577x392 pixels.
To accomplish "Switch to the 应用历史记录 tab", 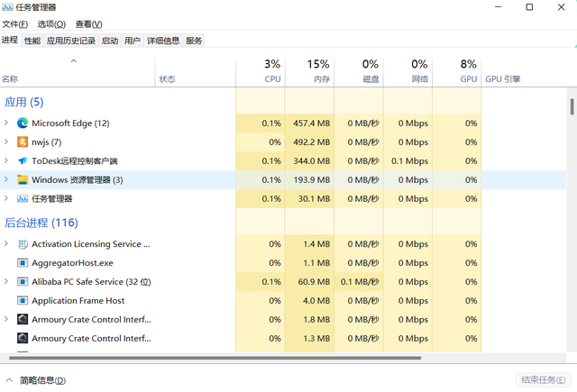I will [x=71, y=41].
